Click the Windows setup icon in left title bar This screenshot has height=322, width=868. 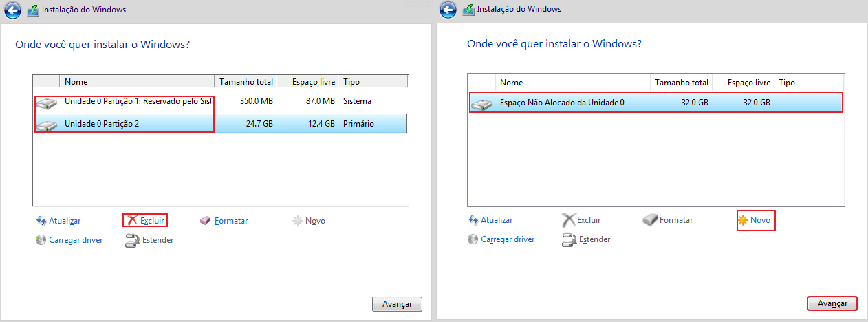point(32,11)
